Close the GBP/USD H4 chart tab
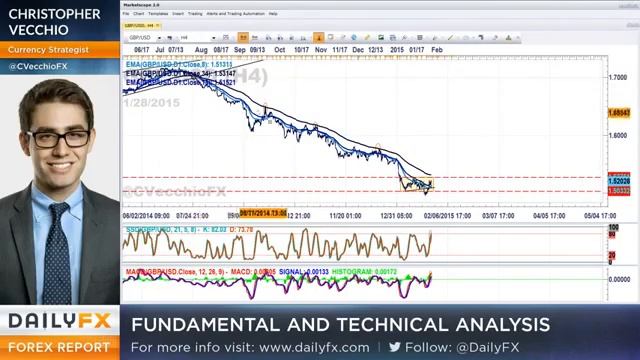The image size is (640, 360). pos(158,25)
